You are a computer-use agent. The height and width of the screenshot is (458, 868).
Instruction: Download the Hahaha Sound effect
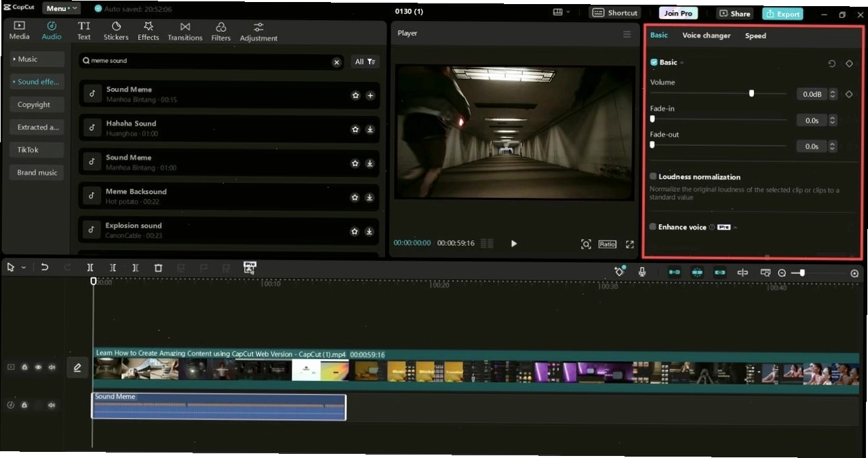370,129
